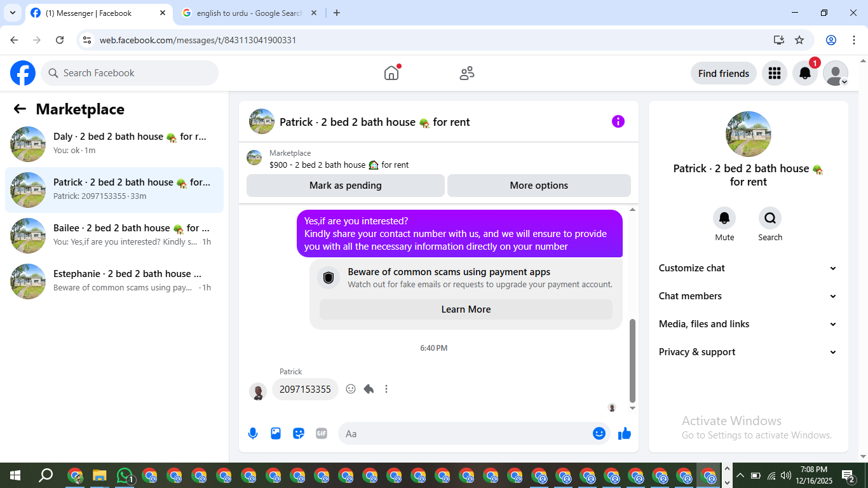Send a thumbs-up like
868x488 pixels.
pyautogui.click(x=625, y=433)
